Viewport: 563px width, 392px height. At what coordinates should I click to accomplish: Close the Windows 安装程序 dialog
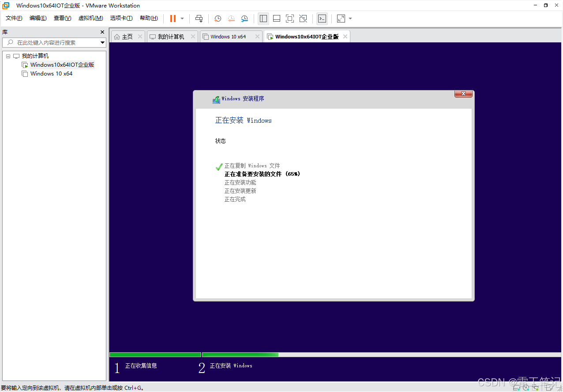(x=463, y=94)
